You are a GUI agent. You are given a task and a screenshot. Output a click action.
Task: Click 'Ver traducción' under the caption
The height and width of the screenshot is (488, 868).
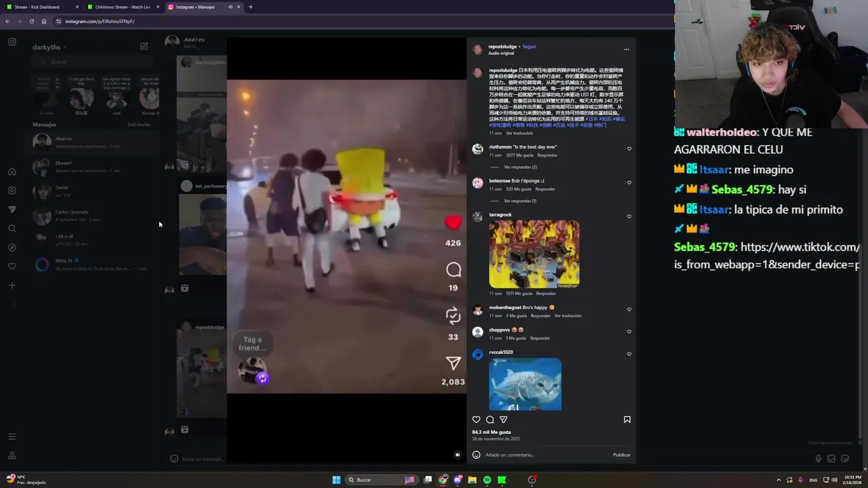tap(520, 133)
